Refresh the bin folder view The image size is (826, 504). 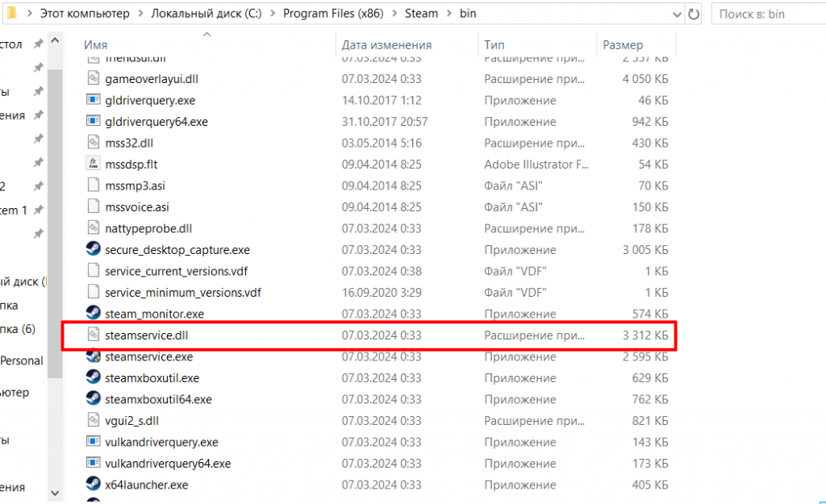pyautogui.click(x=694, y=15)
